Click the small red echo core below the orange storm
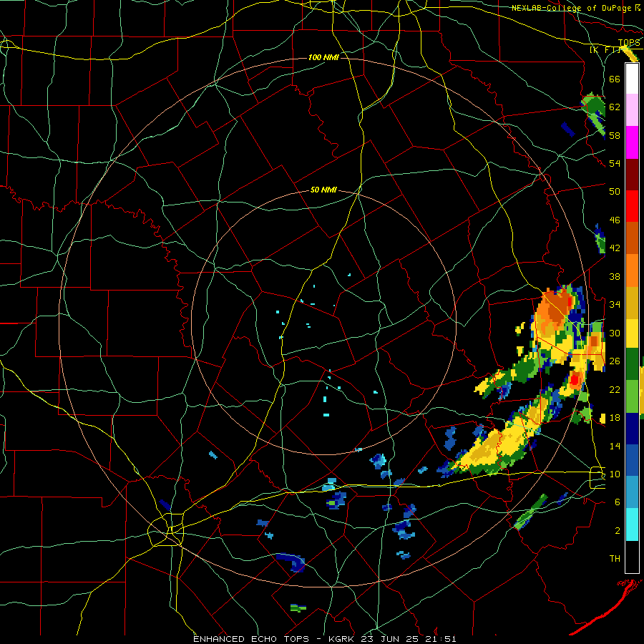Screen dimensions: 644x644 pos(575,379)
